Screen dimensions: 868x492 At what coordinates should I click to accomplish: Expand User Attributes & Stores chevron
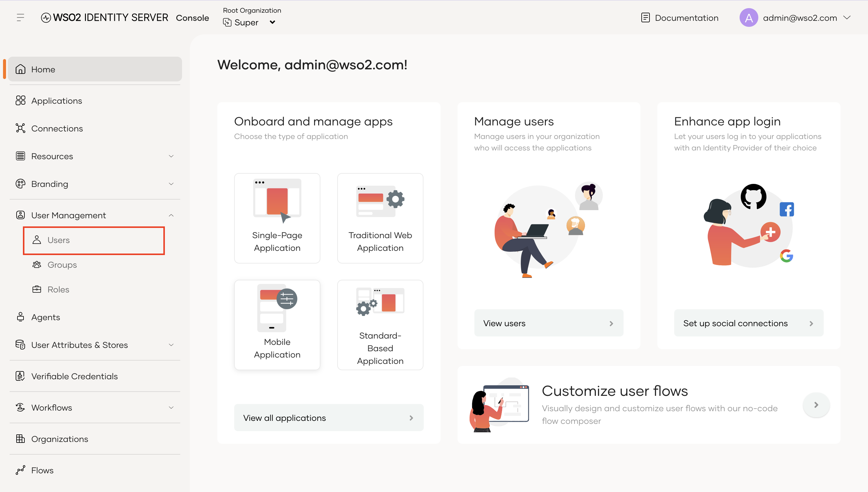[x=171, y=345]
